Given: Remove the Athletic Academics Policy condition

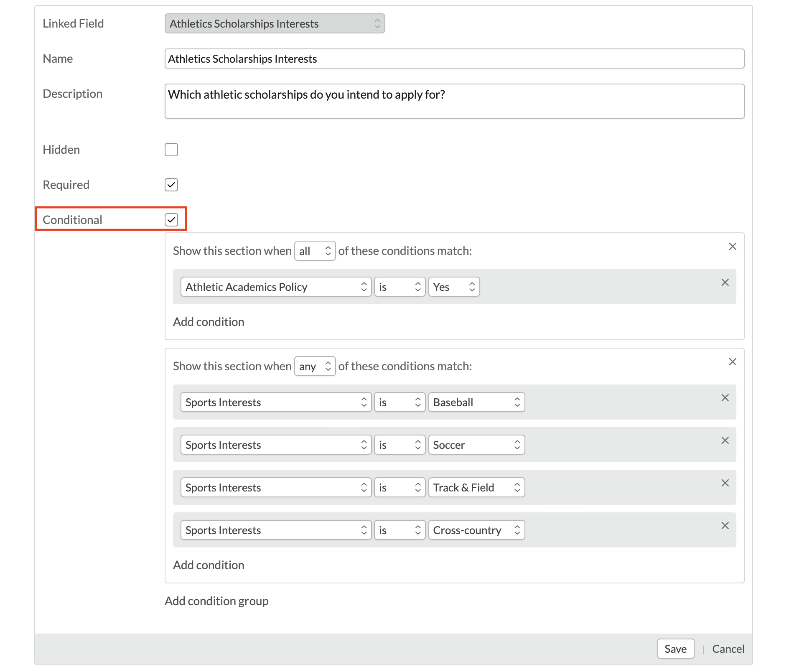Looking at the screenshot, I should click(725, 283).
